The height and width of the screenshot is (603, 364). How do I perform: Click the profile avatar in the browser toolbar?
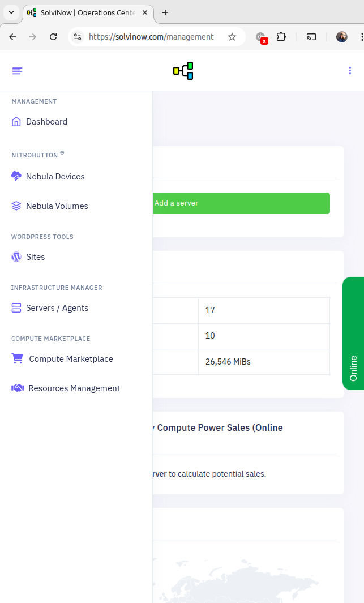click(x=342, y=36)
